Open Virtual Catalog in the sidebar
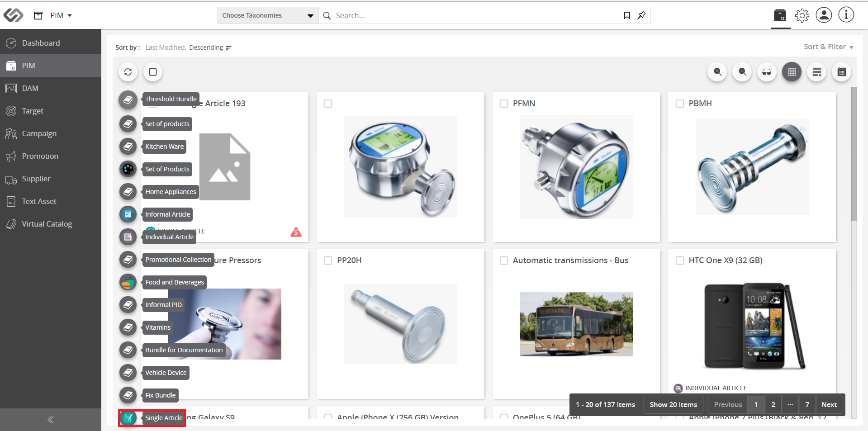This screenshot has width=868, height=431. tap(51, 224)
